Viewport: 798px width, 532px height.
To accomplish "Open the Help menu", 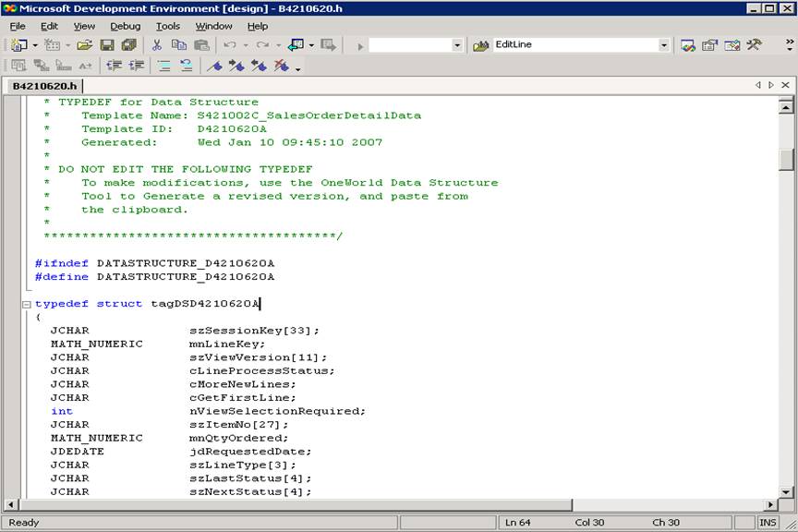I will (258, 26).
